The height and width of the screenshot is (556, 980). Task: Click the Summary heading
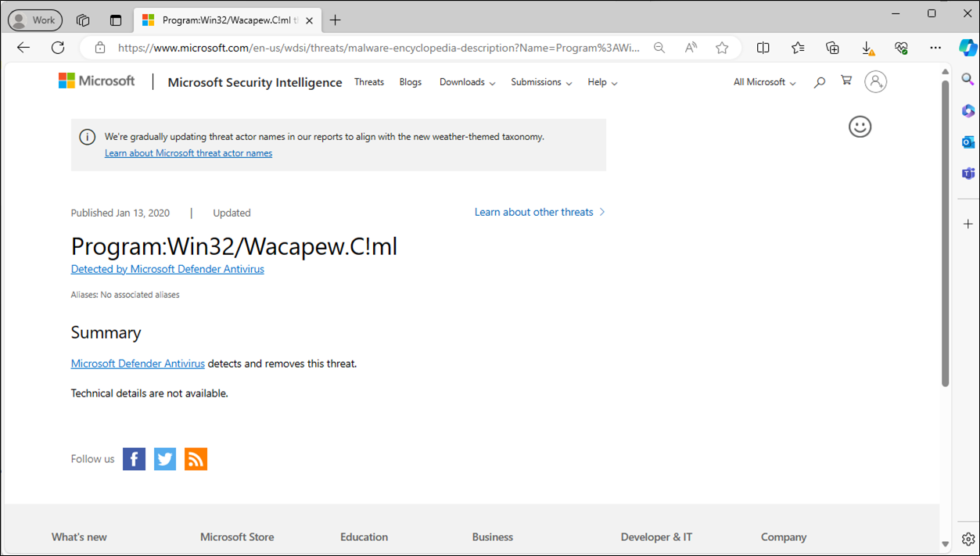tap(106, 332)
